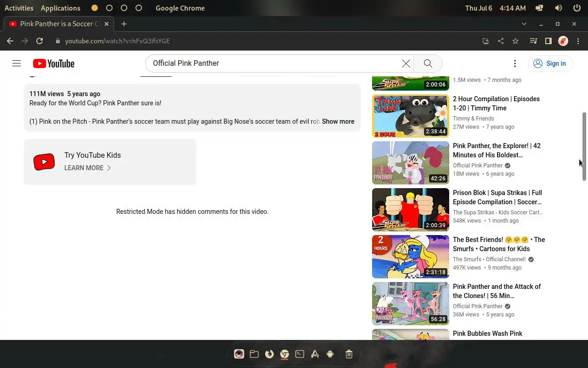Click the Prison Blok 2:00:39 thumbnail
Viewport: 588px width, 368px height.
411,210
